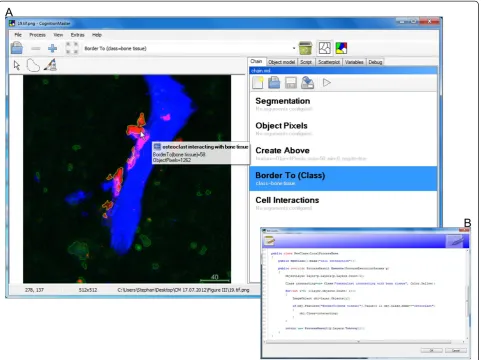
Task: Open the Extras menu
Action: click(77, 35)
